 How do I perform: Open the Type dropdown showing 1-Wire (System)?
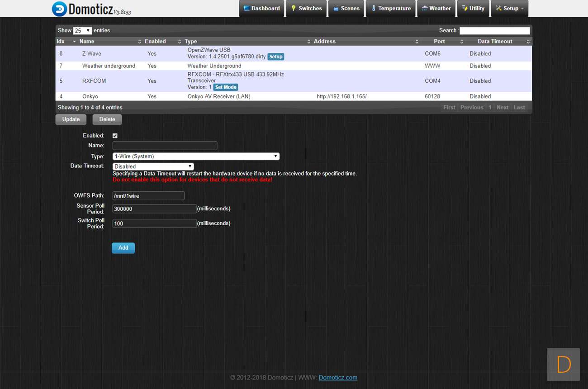coord(196,157)
